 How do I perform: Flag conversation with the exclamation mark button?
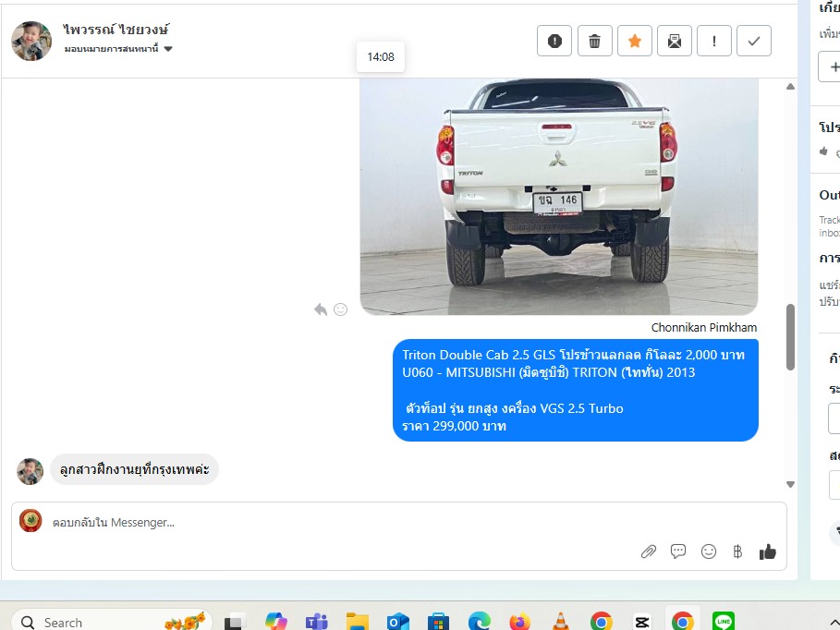point(714,41)
